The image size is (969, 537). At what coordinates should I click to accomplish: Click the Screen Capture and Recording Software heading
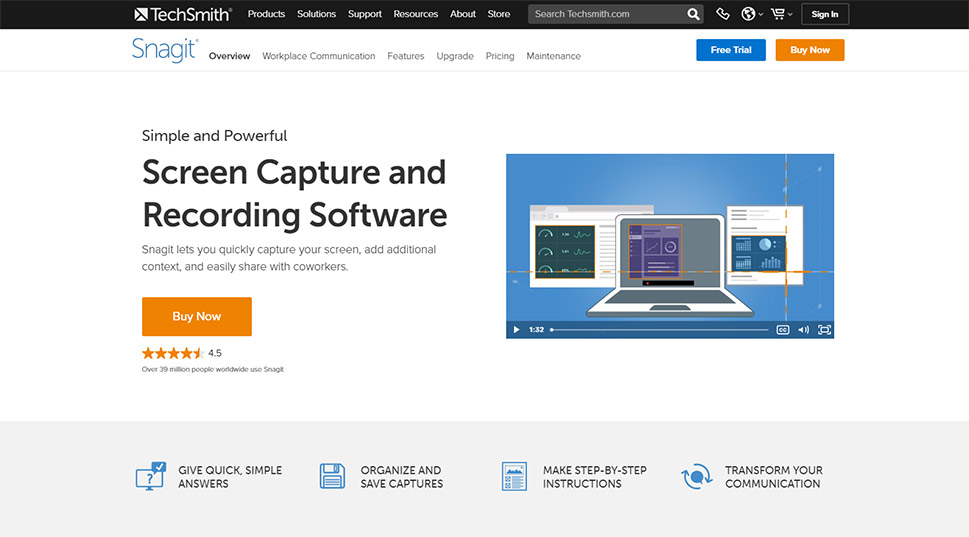tap(295, 193)
